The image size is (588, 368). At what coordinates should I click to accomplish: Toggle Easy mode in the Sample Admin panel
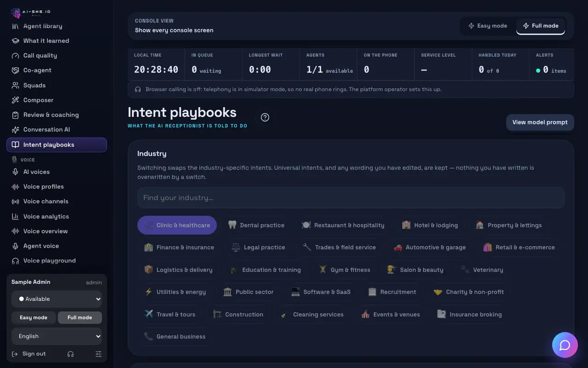[x=34, y=317]
